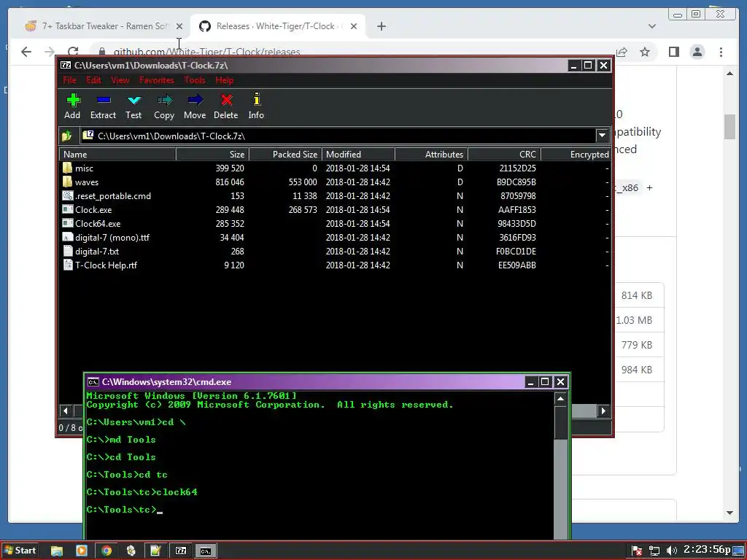Click cmd window scrollbar up arrow
Viewport: 747px width, 560px height.
[x=561, y=399]
